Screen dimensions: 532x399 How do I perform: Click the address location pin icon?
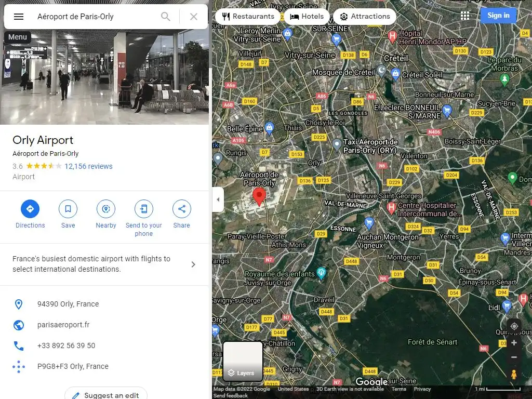[19, 304]
